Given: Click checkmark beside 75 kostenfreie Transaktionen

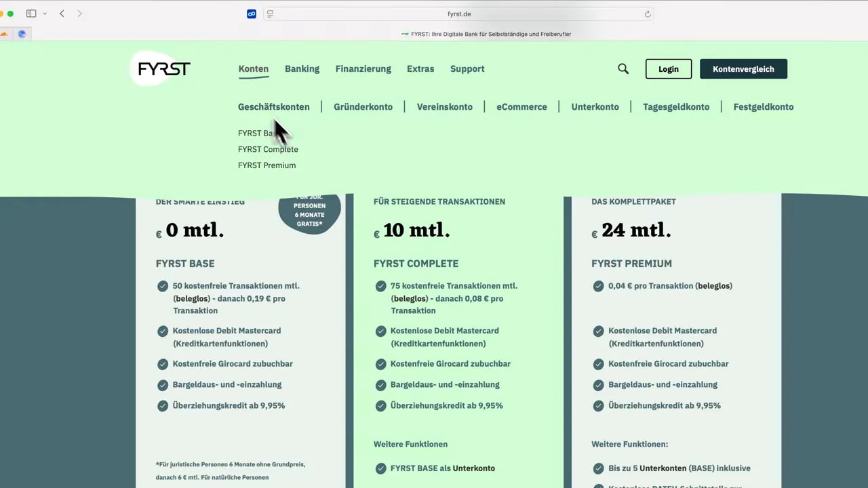Looking at the screenshot, I should [x=380, y=286].
